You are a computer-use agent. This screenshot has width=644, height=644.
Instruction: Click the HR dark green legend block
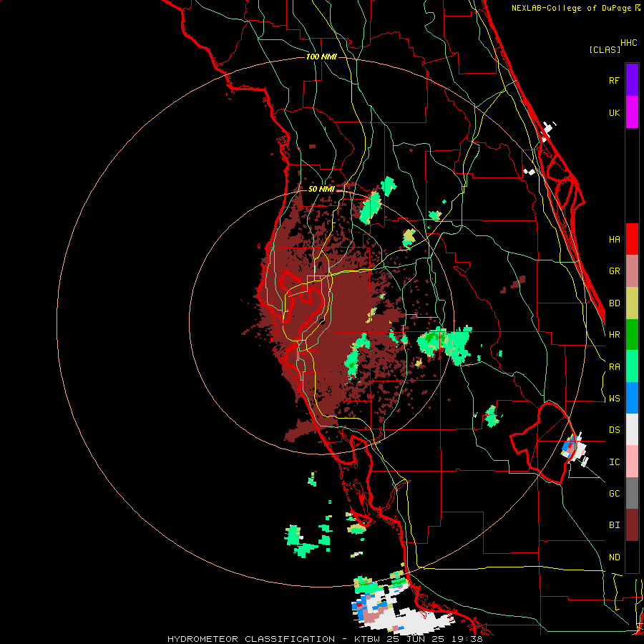click(632, 335)
